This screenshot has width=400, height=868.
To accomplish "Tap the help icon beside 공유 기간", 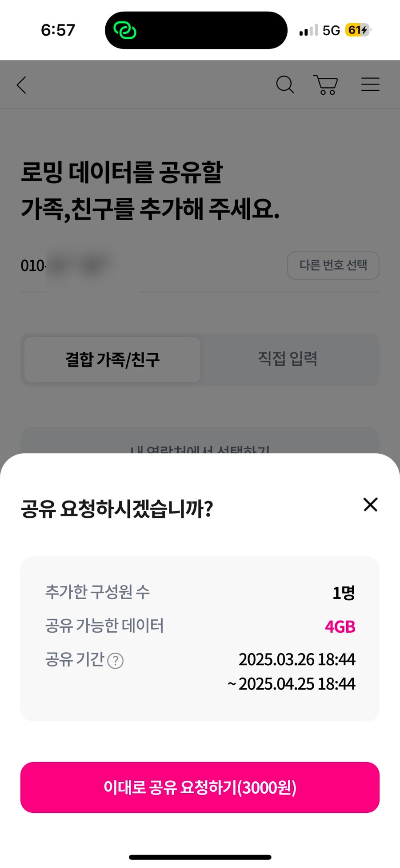I will tap(116, 661).
